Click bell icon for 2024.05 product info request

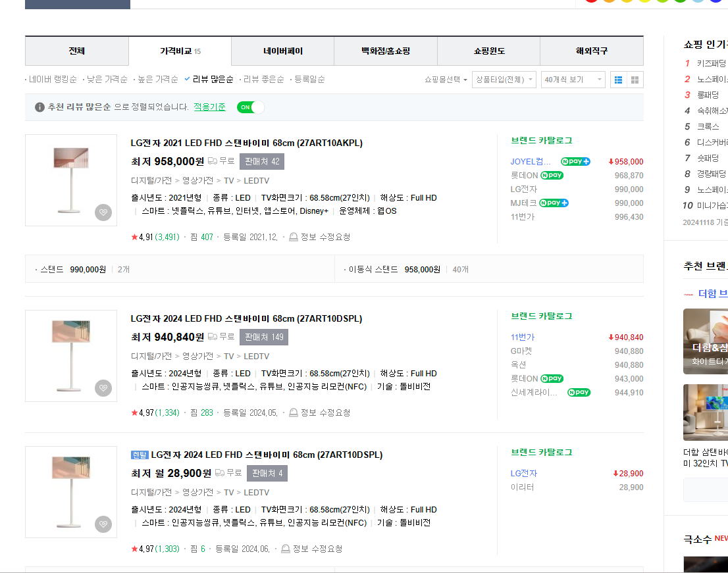[x=294, y=412]
